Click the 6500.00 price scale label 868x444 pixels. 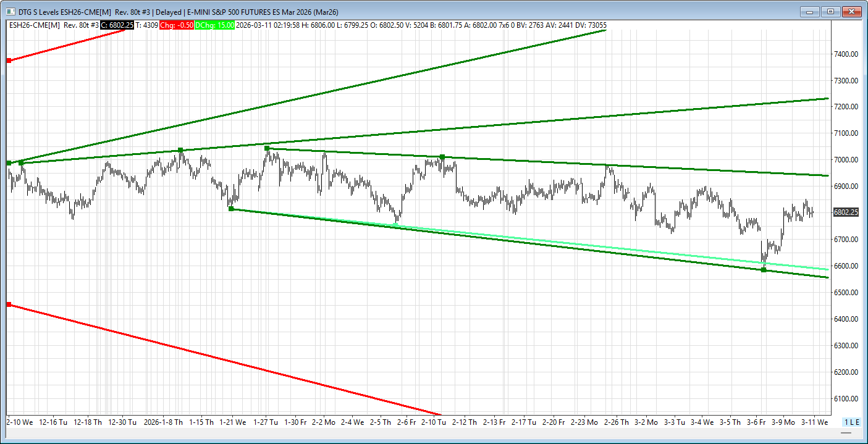[845, 293]
